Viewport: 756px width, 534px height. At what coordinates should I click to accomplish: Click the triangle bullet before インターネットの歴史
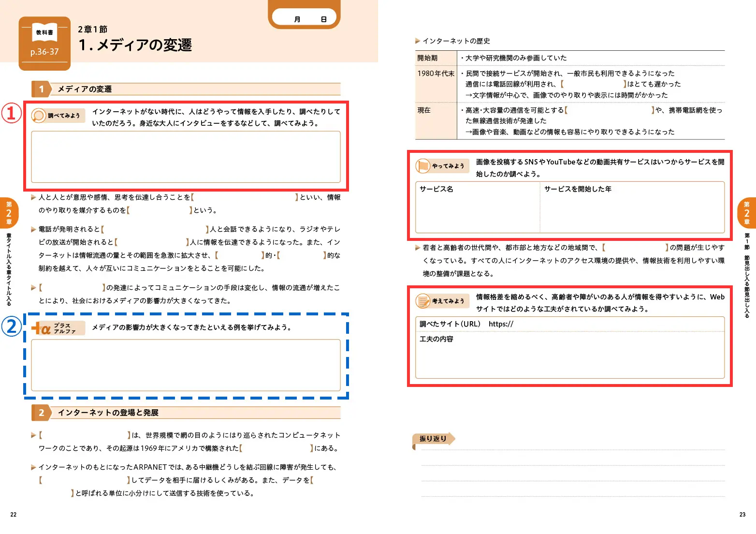coord(418,41)
